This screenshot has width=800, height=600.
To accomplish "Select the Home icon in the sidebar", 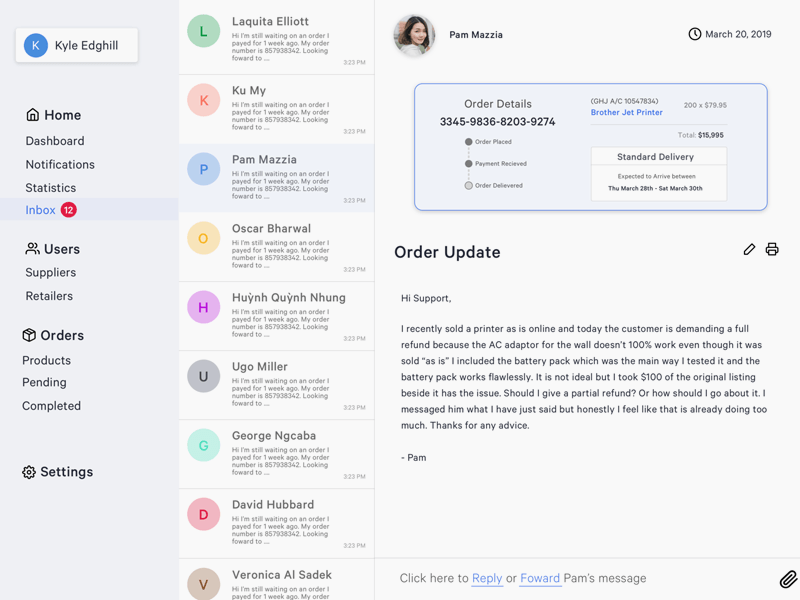I will point(35,115).
